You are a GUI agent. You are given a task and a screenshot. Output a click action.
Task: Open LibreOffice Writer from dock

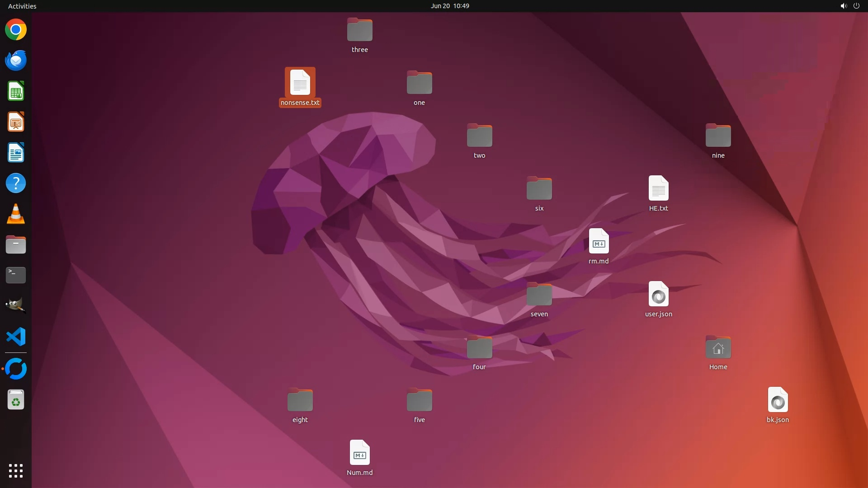pyautogui.click(x=16, y=153)
